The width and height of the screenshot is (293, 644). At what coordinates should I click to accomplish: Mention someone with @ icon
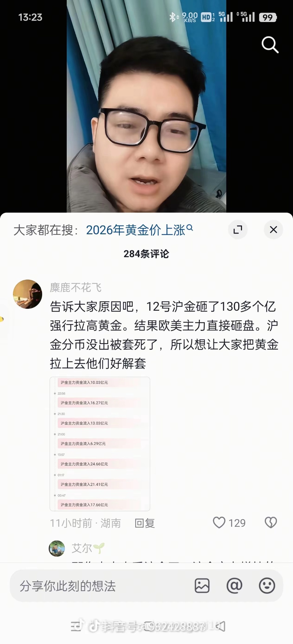(234, 586)
